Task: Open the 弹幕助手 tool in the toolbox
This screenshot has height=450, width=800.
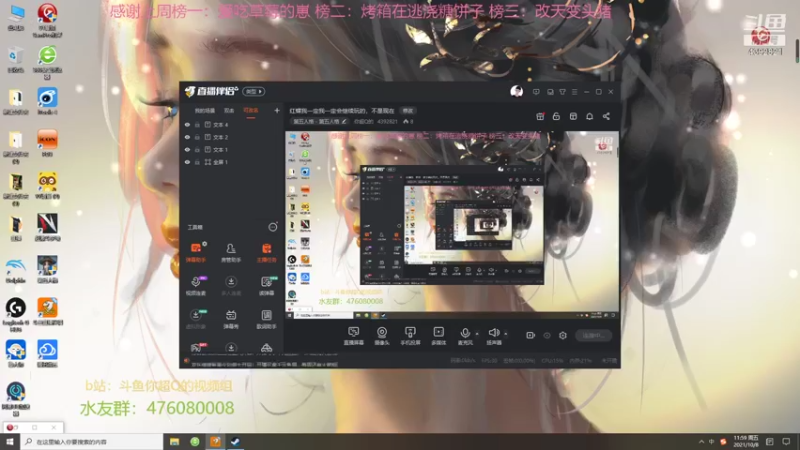Action: click(x=196, y=252)
